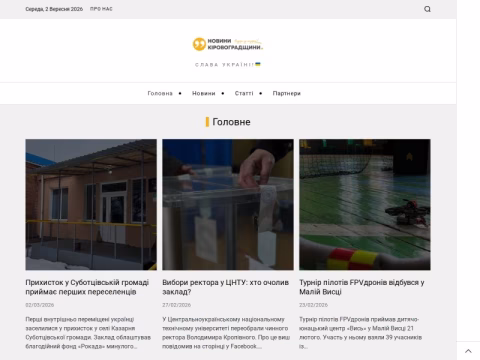Click the scroll-to-top chevron button

(x=468, y=351)
